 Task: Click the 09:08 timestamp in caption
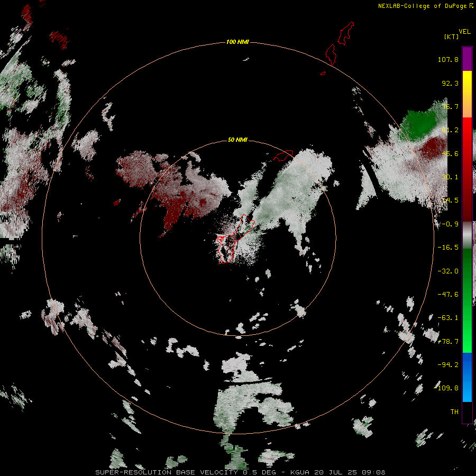(374, 472)
